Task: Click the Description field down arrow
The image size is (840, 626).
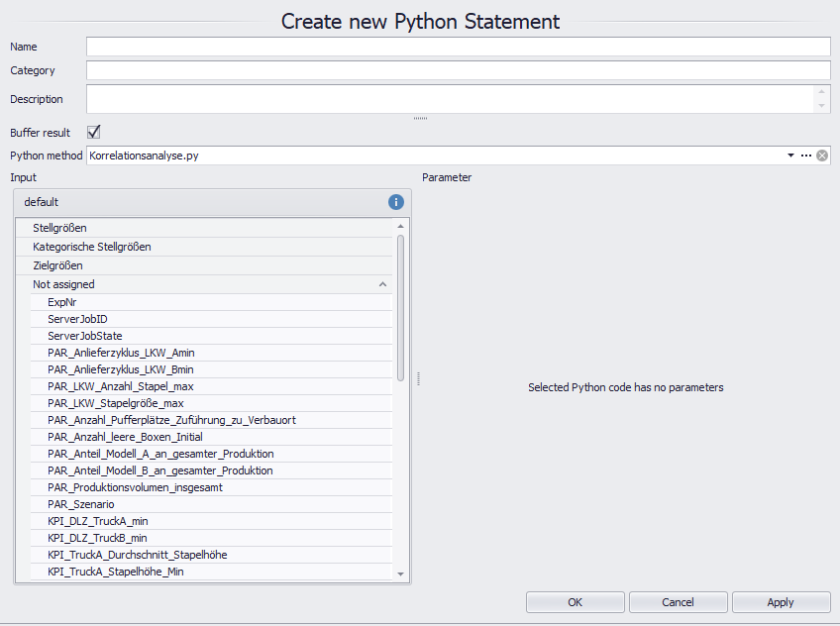Action: click(x=822, y=107)
